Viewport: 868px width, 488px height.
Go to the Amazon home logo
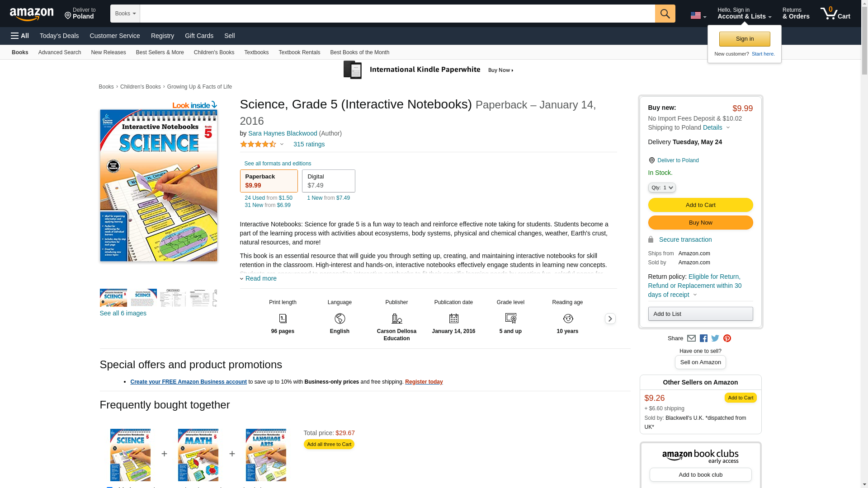click(x=32, y=14)
